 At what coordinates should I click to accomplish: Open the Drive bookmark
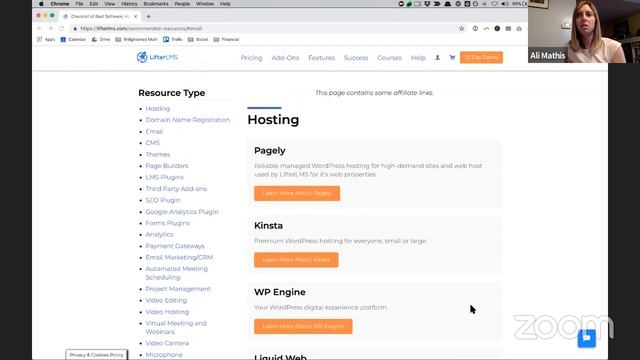click(101, 40)
